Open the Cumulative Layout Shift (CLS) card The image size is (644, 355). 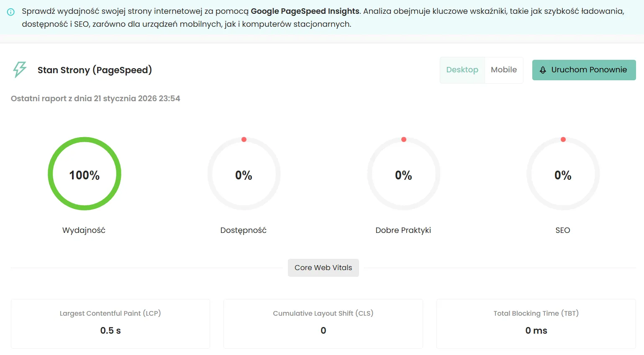click(x=323, y=324)
